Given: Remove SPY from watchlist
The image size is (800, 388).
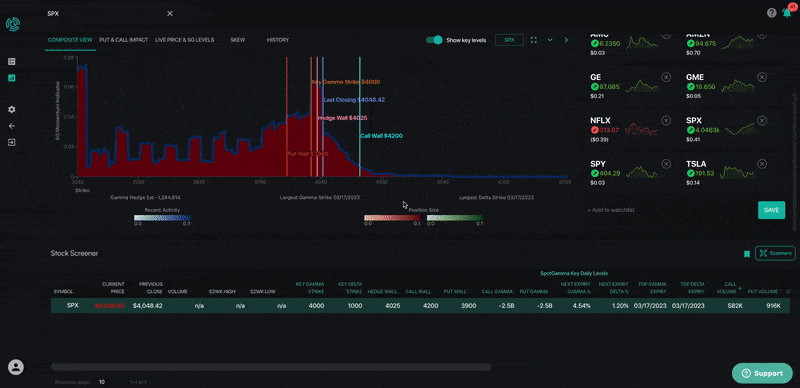Looking at the screenshot, I should 666,164.
